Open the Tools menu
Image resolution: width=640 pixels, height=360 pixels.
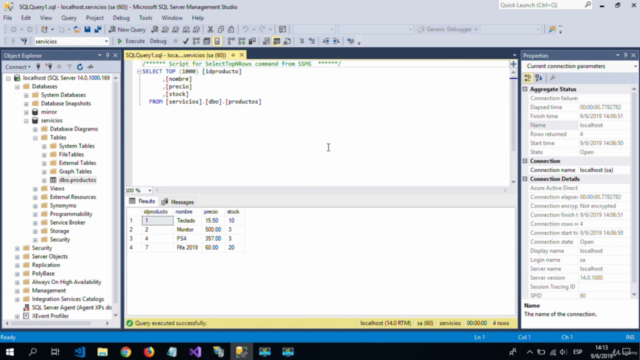point(145,18)
